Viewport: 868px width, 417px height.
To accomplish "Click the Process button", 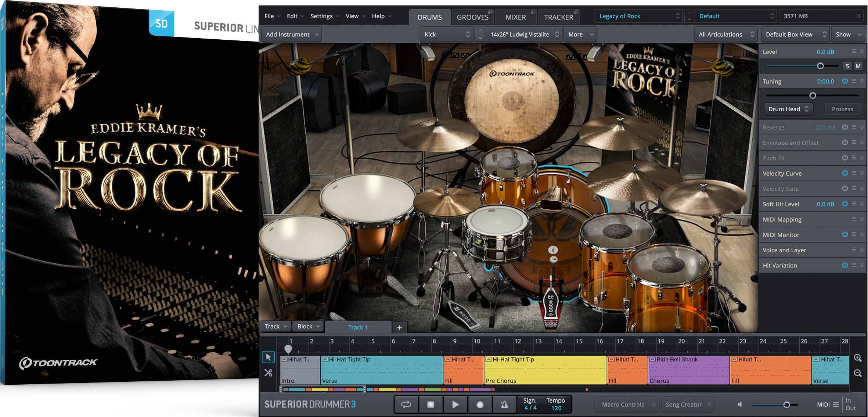I will 842,109.
